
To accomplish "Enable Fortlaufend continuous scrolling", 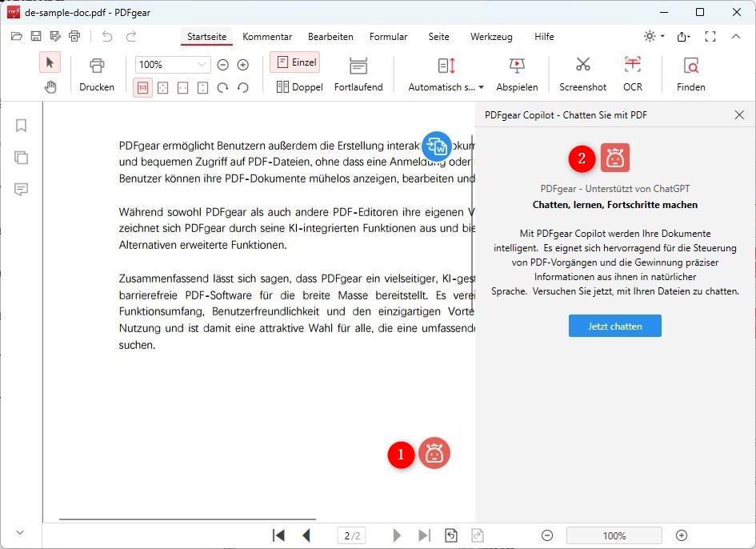I will coord(358,74).
